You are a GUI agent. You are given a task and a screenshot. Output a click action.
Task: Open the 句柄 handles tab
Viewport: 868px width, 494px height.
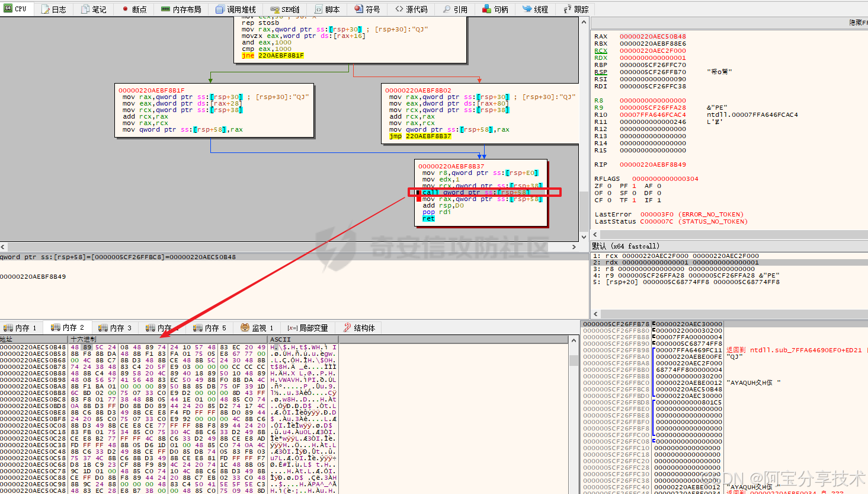pyautogui.click(x=495, y=9)
